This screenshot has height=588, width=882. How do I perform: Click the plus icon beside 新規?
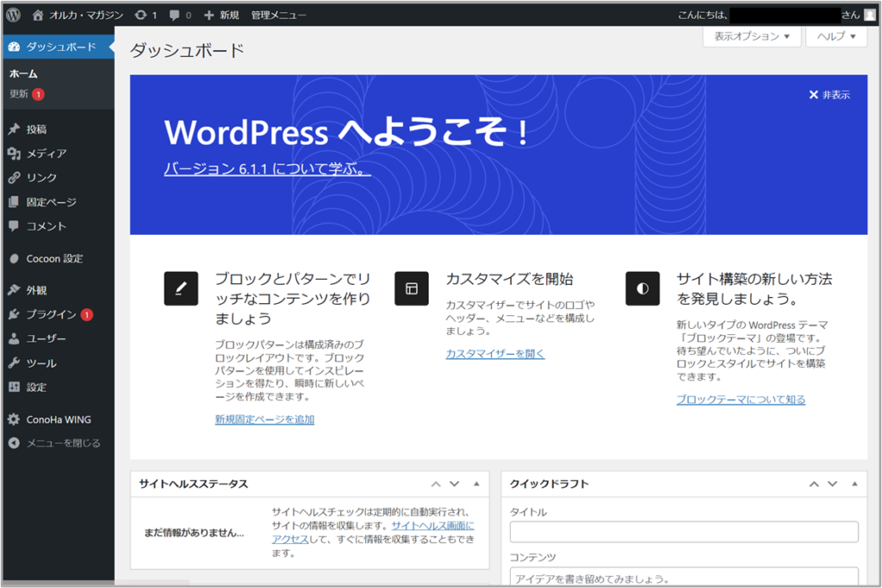coord(208,15)
